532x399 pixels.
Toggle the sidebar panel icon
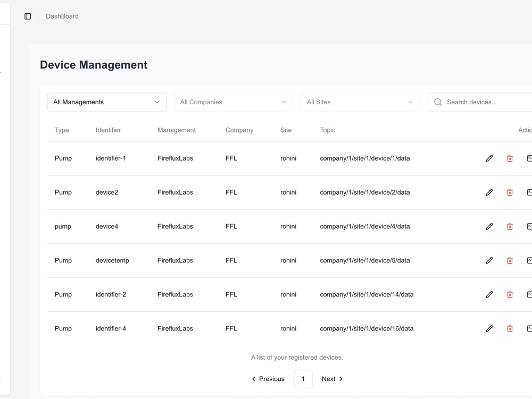pos(28,16)
